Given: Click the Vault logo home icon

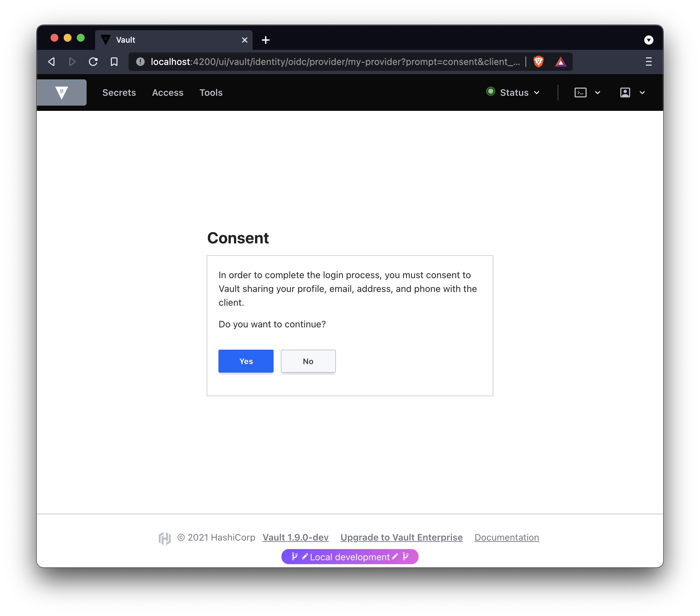Looking at the screenshot, I should pyautogui.click(x=62, y=92).
